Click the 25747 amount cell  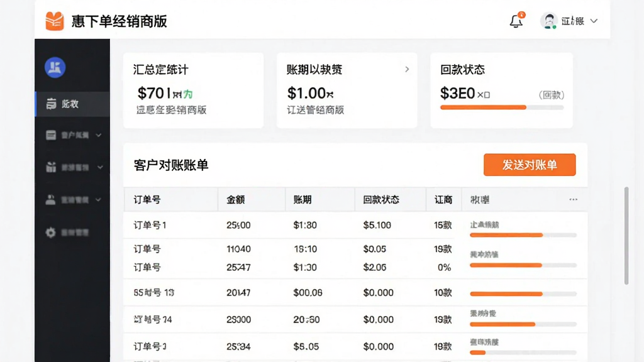238,268
